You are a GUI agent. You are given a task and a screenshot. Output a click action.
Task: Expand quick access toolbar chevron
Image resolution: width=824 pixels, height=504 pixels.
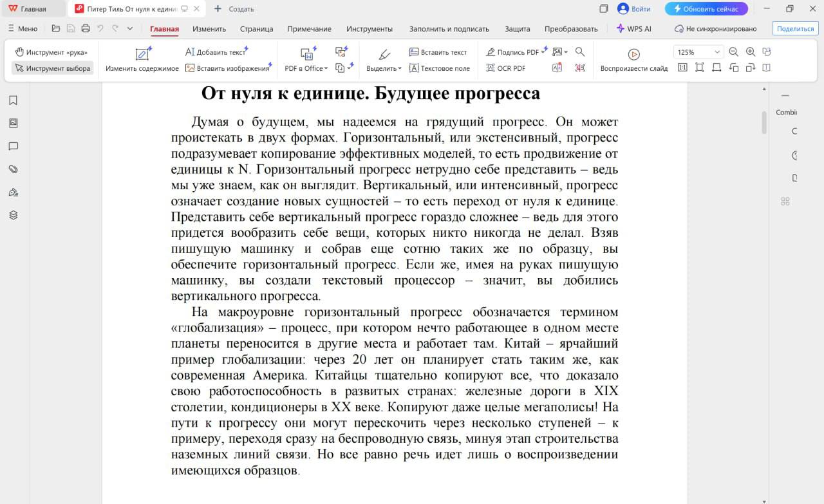[x=130, y=28]
